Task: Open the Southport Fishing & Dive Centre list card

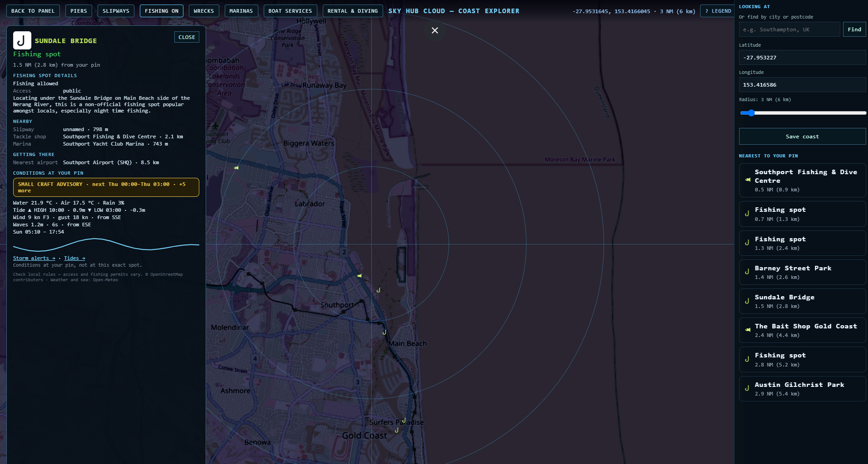Action: (x=802, y=180)
